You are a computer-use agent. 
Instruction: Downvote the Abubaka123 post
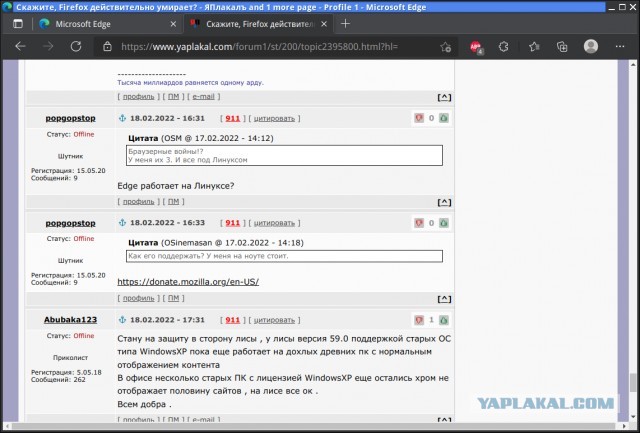(x=419, y=320)
